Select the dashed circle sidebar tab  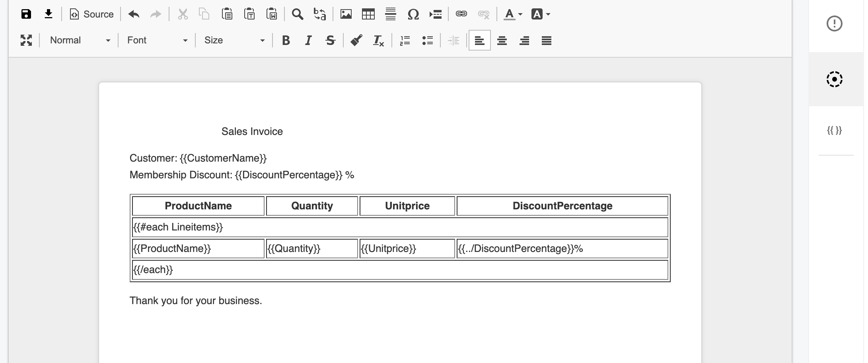(x=834, y=79)
